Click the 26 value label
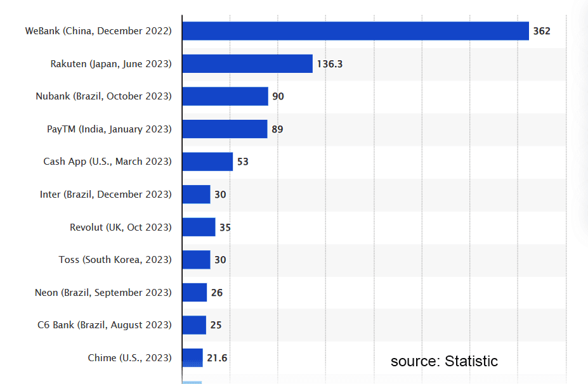This screenshot has height=384, width=588. 217,293
